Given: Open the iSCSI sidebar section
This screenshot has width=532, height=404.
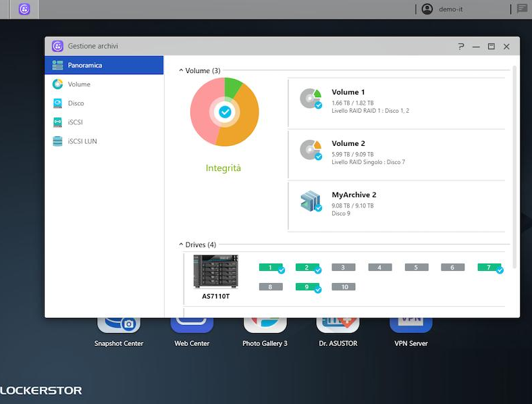Looking at the screenshot, I should coord(104,122).
